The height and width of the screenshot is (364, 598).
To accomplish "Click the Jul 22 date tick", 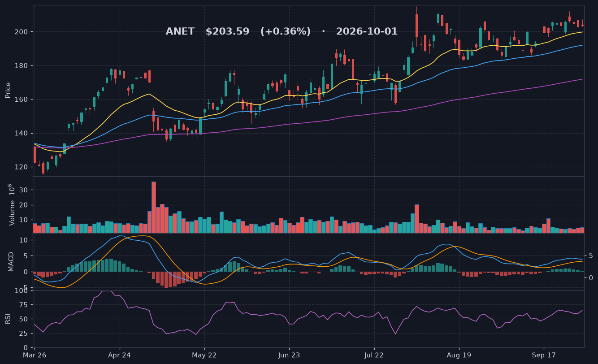I will [374, 355].
